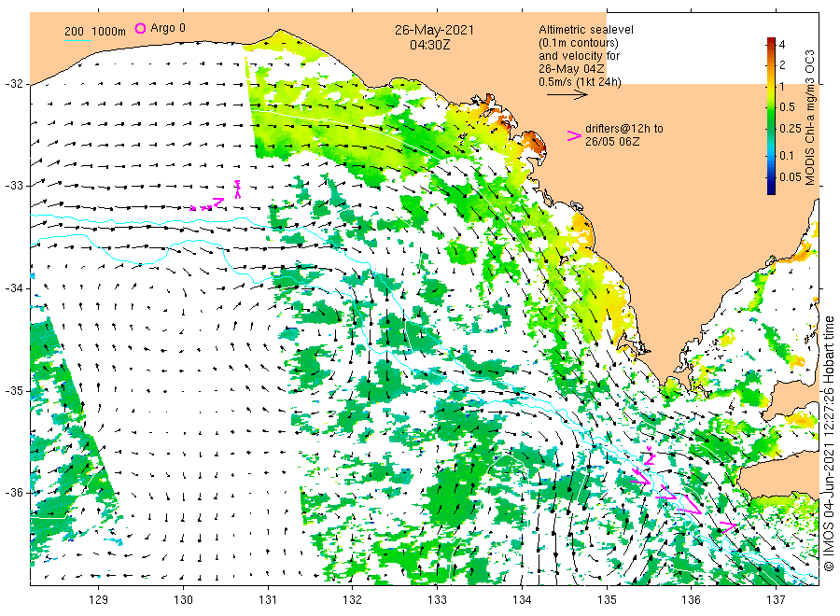Click the '200' depth legend label
The image size is (840, 616).
(x=74, y=31)
